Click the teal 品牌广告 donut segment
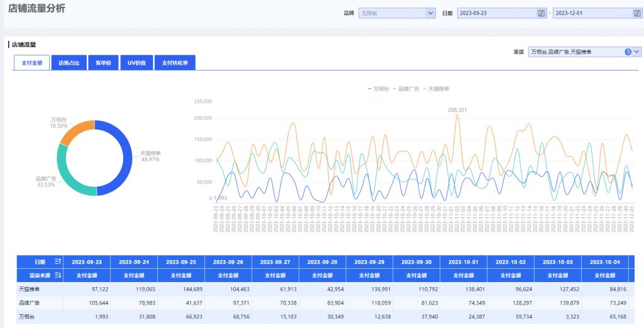This screenshot has height=328, width=644. pos(67,174)
